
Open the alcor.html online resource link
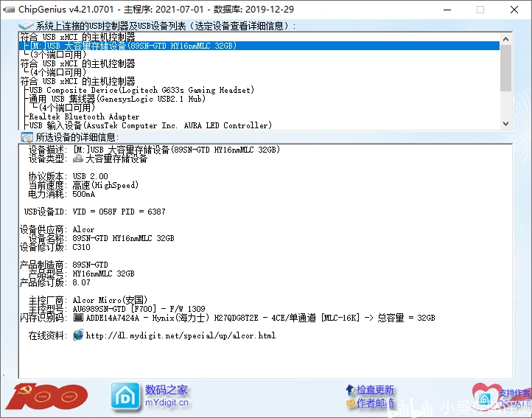tap(181, 335)
